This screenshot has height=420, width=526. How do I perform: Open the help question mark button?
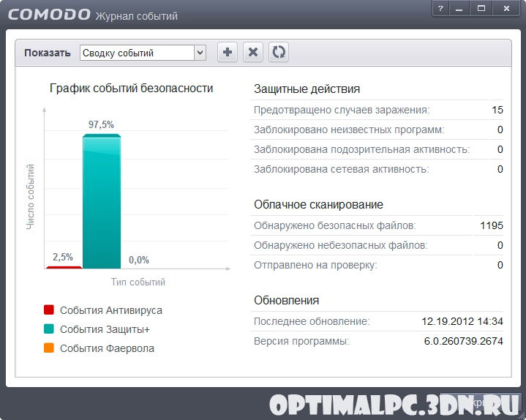[x=441, y=9]
